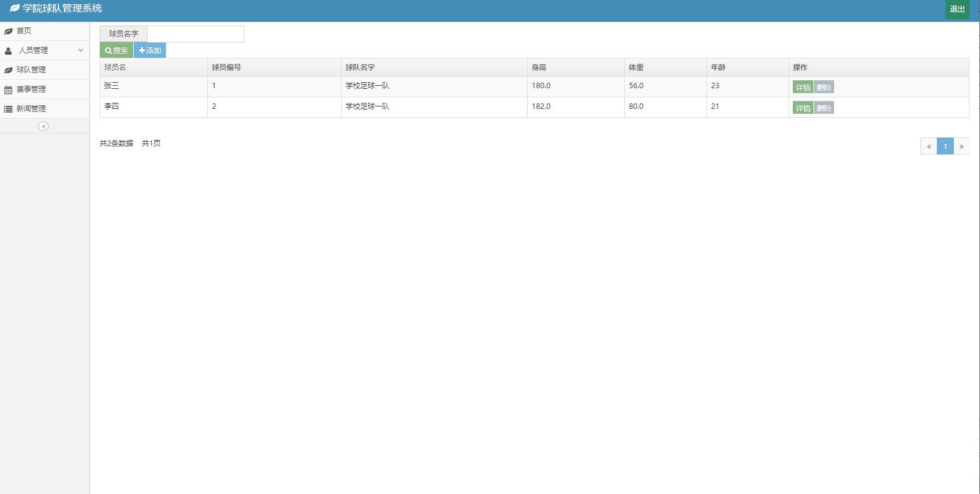The image size is (980, 494).
Task: Click the person icon for 人员管理
Action: coord(9,50)
